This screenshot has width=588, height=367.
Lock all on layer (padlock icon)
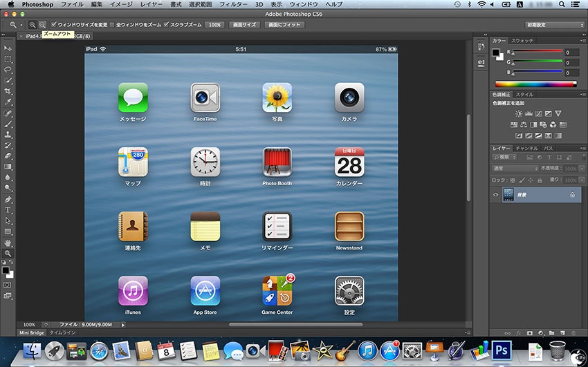coord(540,180)
